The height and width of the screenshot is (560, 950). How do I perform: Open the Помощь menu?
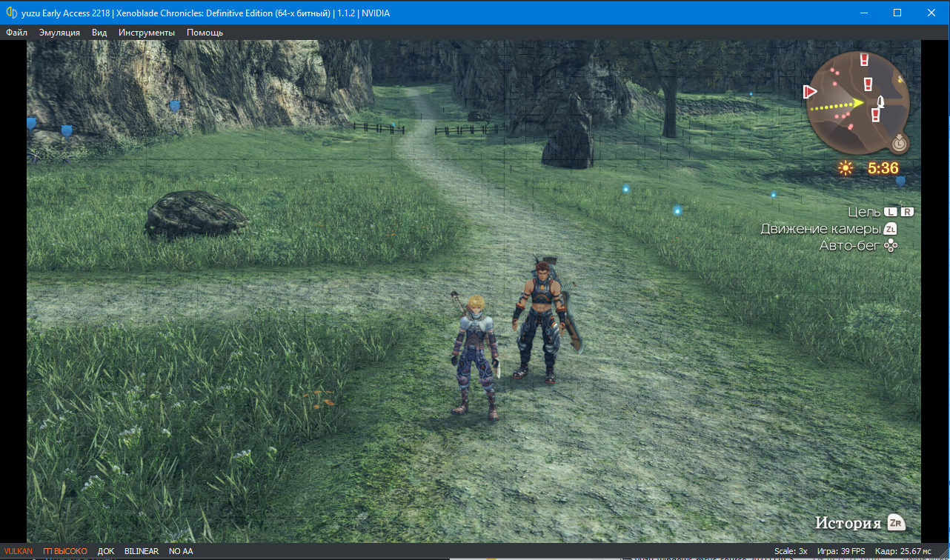(205, 33)
